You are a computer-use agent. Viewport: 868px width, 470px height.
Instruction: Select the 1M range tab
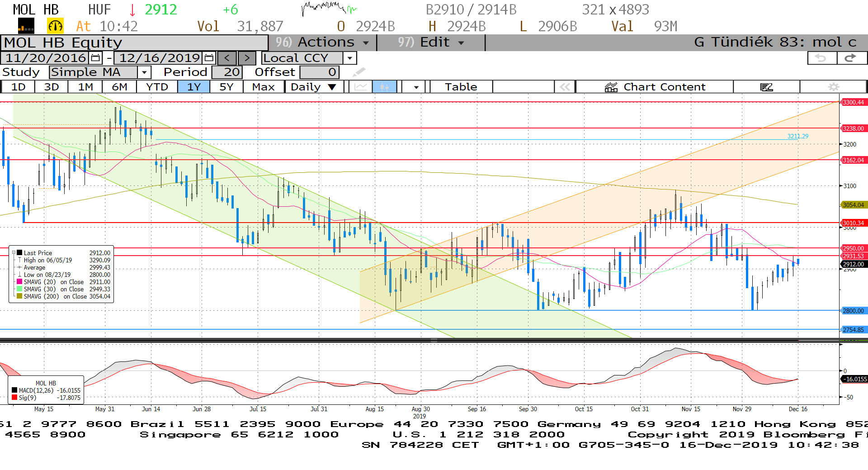[85, 87]
